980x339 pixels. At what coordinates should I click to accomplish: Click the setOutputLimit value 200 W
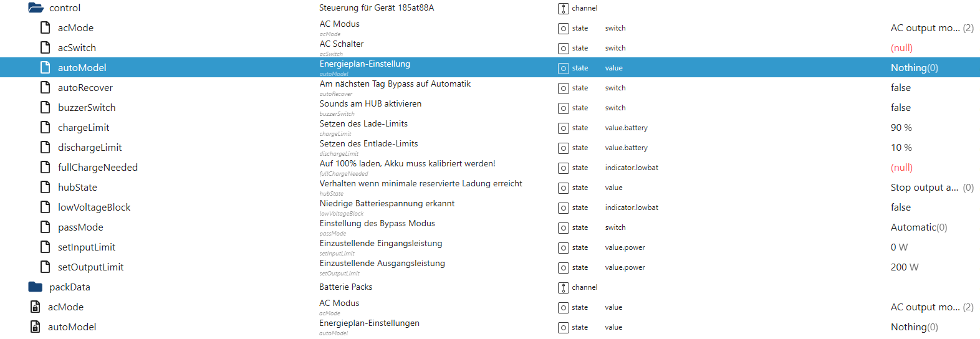904,267
